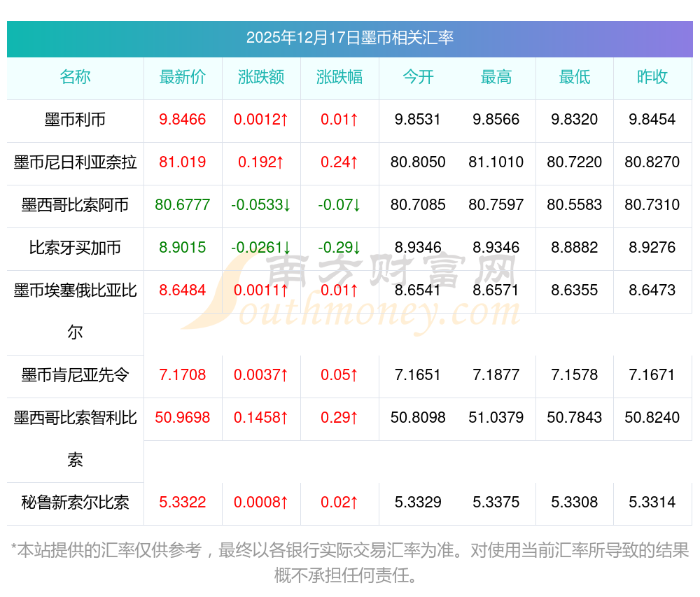Click change percent -0.29↓
700x597 pixels.
pyautogui.click(x=339, y=247)
